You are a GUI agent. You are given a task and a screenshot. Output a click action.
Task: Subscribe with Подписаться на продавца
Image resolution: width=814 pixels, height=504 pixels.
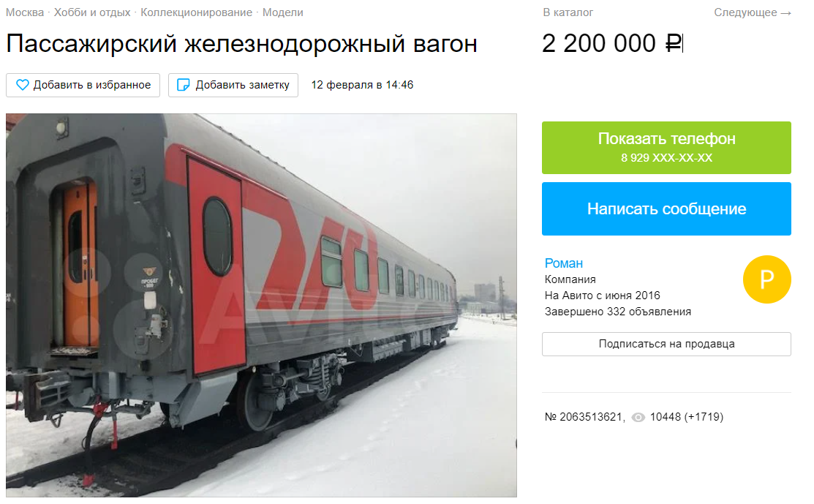pos(666,344)
